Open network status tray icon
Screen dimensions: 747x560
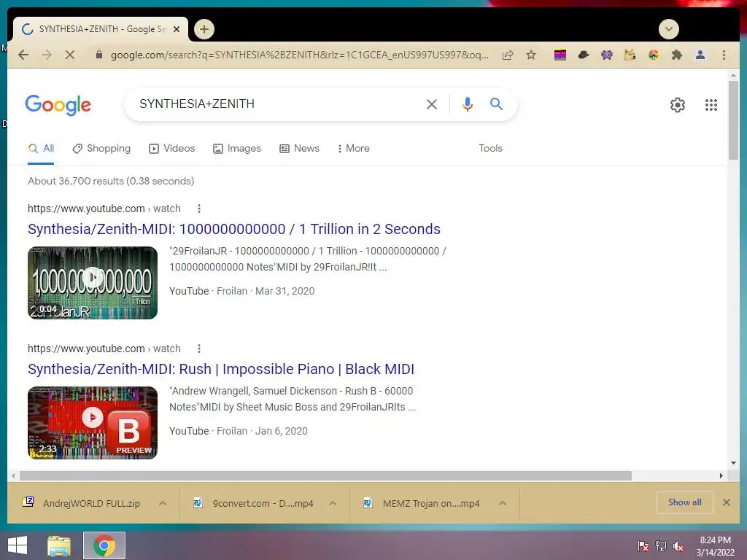[x=661, y=546]
